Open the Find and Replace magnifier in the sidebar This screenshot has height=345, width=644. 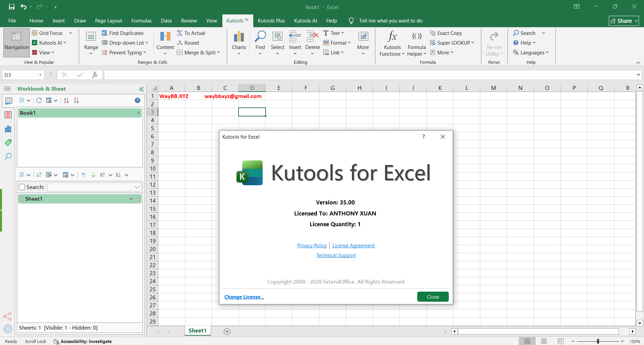pyautogui.click(x=8, y=156)
